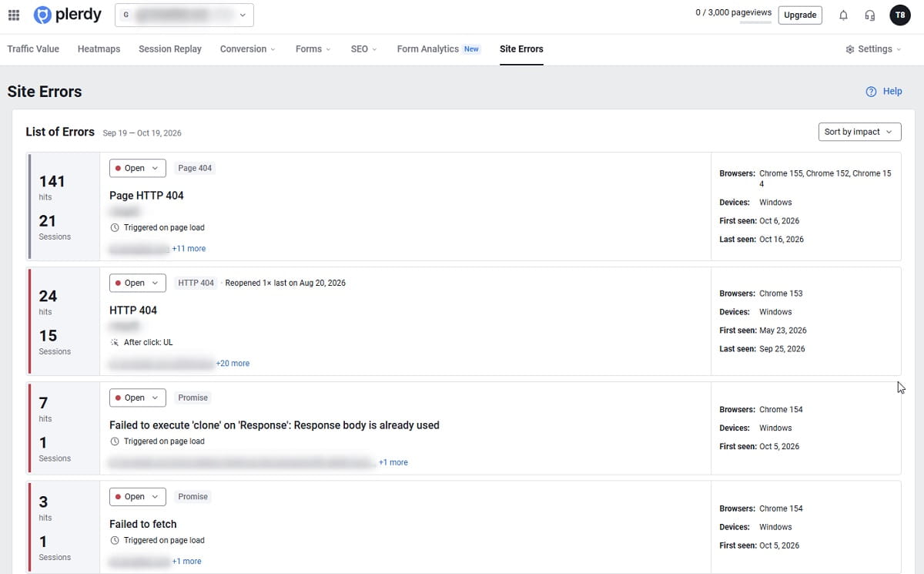Open the Failed to fetch error title
Viewport: 924px width, 574px height.
143,524
